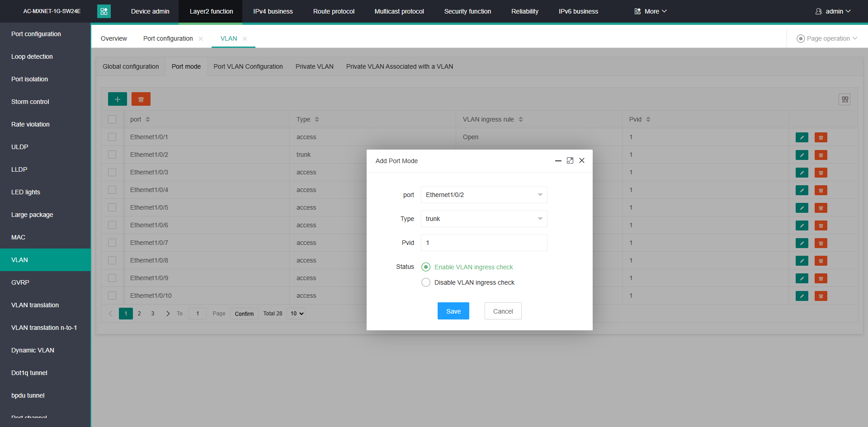This screenshot has width=868, height=427.
Task: Switch to the Port VLAN Configuration tab
Action: point(248,66)
